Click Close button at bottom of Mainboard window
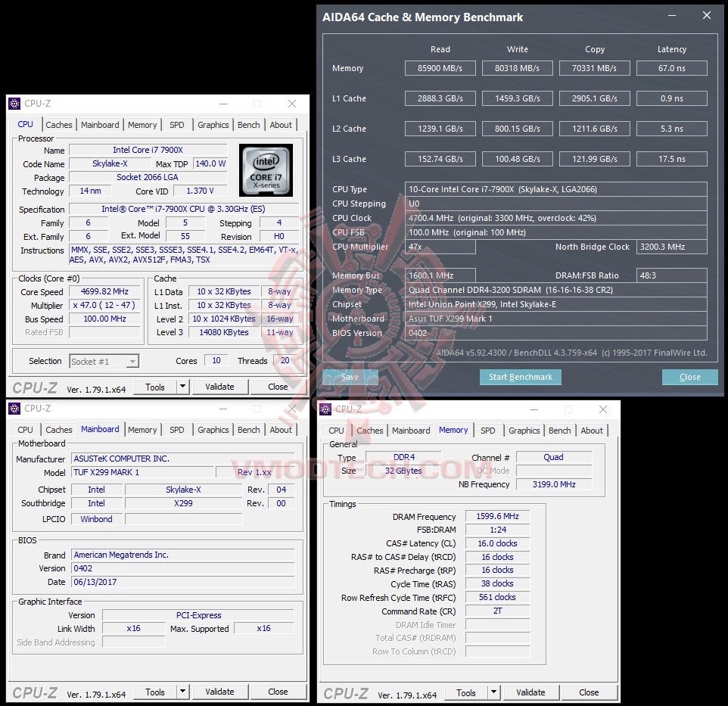 pos(278,692)
